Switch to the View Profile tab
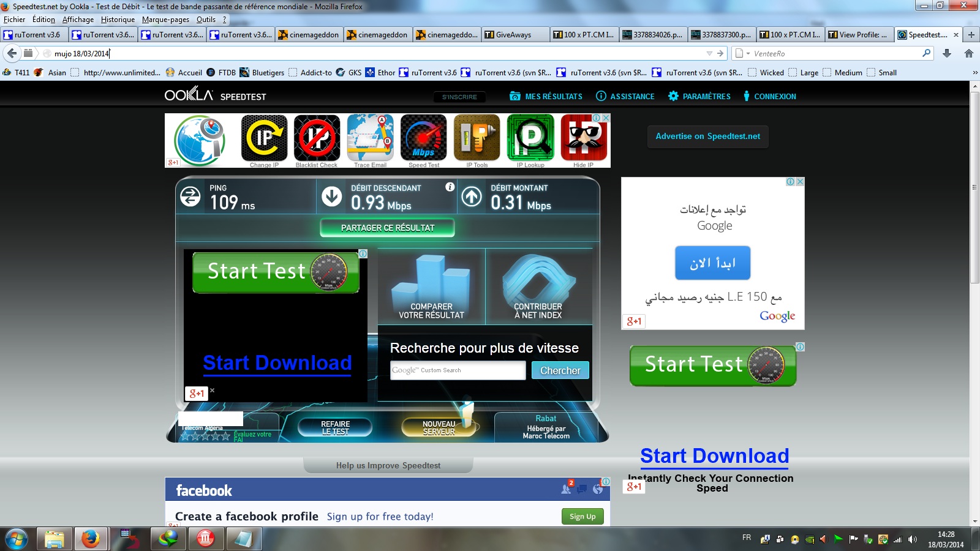Viewport: 980px width, 551px height. tap(859, 35)
